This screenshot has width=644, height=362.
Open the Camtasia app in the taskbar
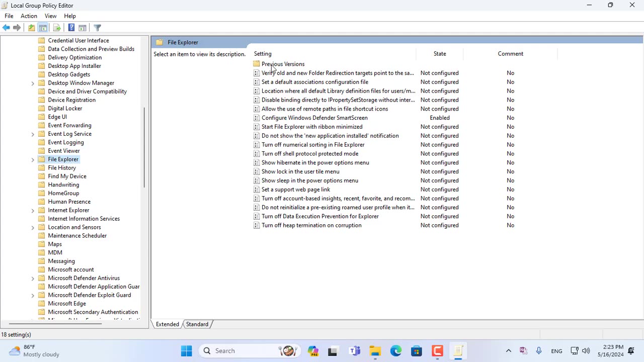coord(437,351)
